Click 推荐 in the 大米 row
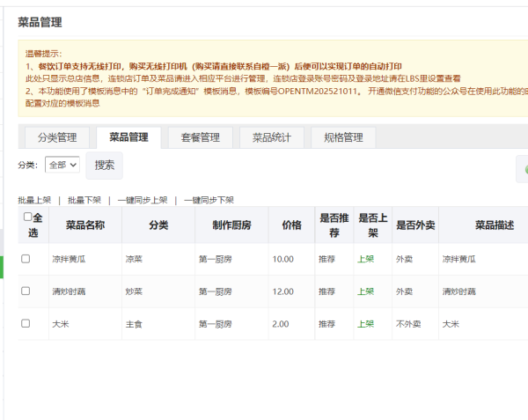Image resolution: width=528 pixels, height=420 pixels. pyautogui.click(x=327, y=324)
